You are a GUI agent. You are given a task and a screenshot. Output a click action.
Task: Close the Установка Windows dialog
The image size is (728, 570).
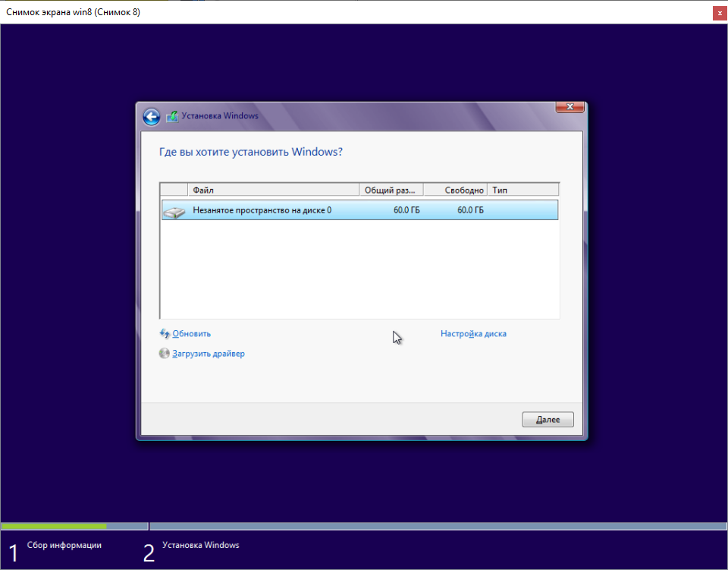click(570, 107)
